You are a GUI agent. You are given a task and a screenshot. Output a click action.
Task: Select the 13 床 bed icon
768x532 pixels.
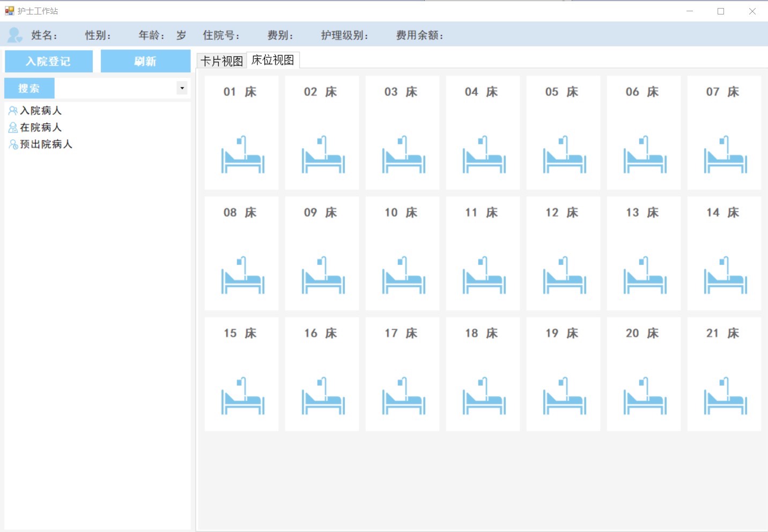(x=645, y=276)
